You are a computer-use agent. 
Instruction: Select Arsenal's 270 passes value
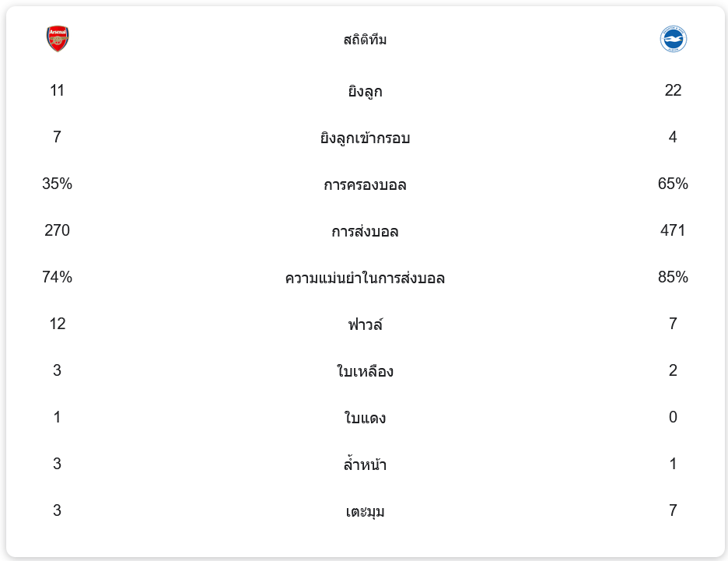(57, 231)
